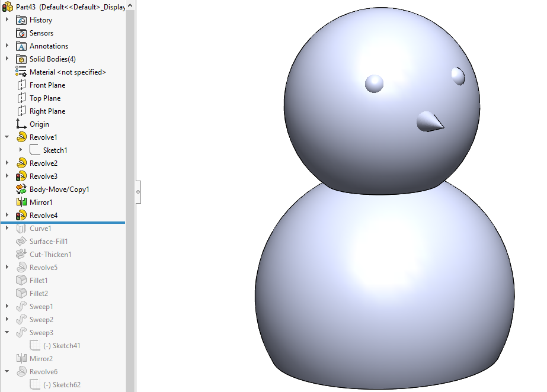Click the Fillet2 feature icon
This screenshot has height=392, width=547.
click(x=21, y=293)
